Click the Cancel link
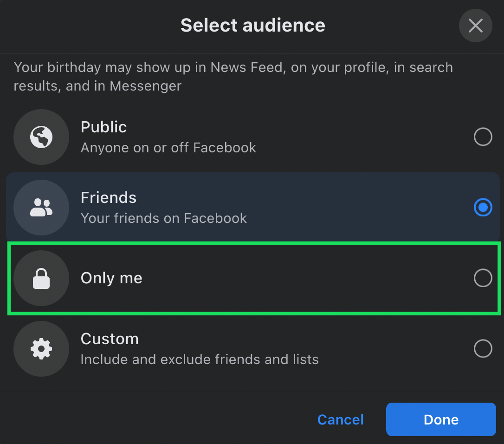 [340, 419]
